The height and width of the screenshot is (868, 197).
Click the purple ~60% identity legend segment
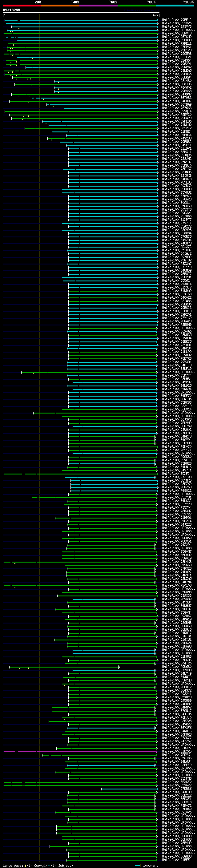[x=98, y=6]
